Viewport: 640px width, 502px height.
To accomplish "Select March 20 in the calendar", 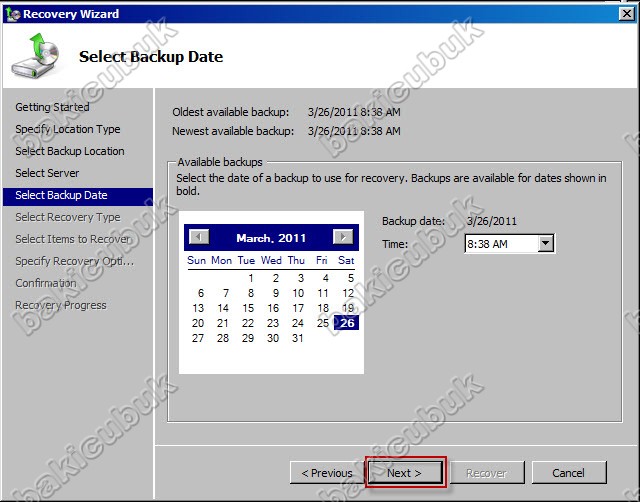I will pyautogui.click(x=198, y=323).
